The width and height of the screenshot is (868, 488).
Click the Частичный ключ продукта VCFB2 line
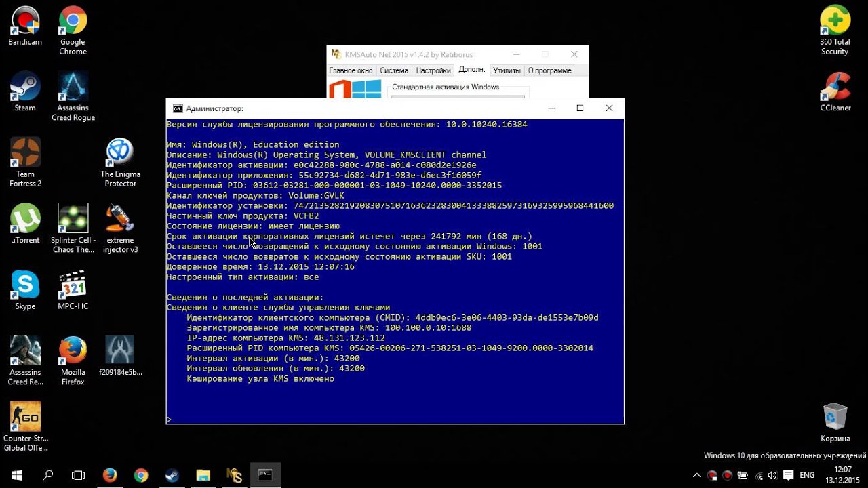pyautogui.click(x=243, y=216)
